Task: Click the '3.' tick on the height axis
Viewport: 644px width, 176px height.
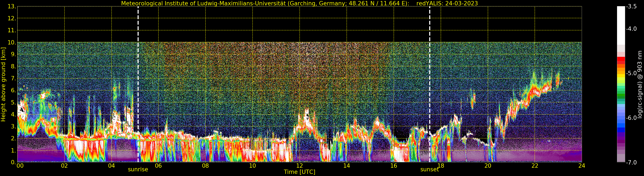Action: pos(13,127)
